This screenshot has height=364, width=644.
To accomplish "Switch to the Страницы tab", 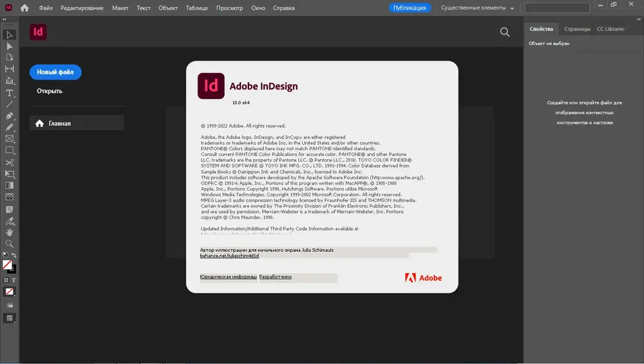I will (577, 29).
